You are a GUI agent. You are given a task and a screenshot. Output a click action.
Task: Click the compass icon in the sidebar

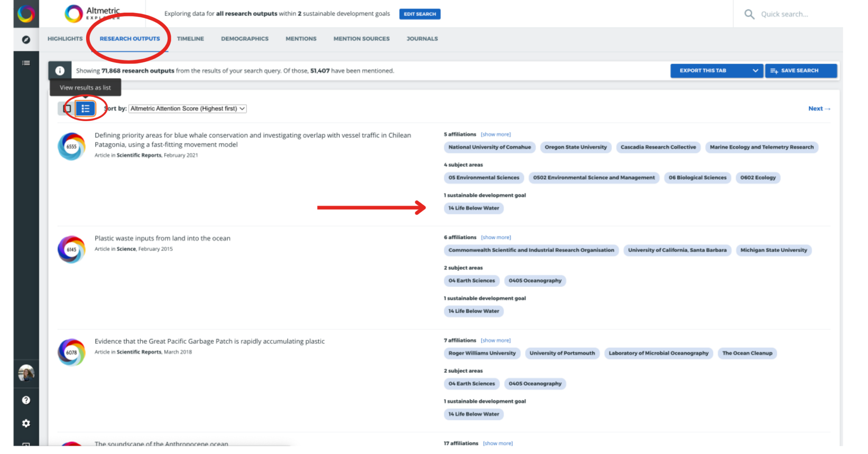click(x=26, y=39)
